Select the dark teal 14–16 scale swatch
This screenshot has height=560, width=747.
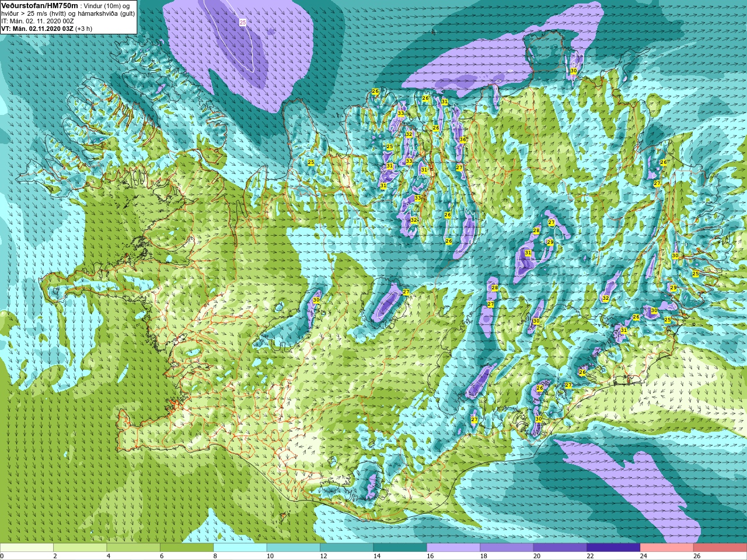coord(400,548)
